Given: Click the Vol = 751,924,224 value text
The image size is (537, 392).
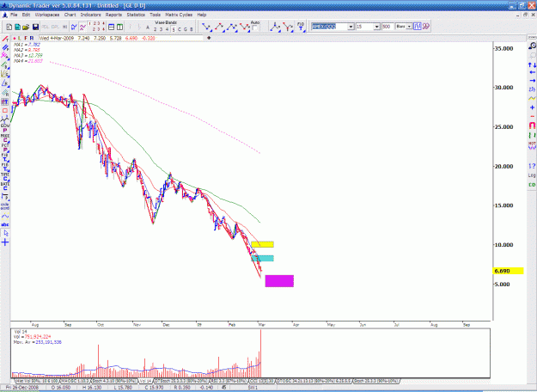Looking at the screenshot, I should click(32, 336).
